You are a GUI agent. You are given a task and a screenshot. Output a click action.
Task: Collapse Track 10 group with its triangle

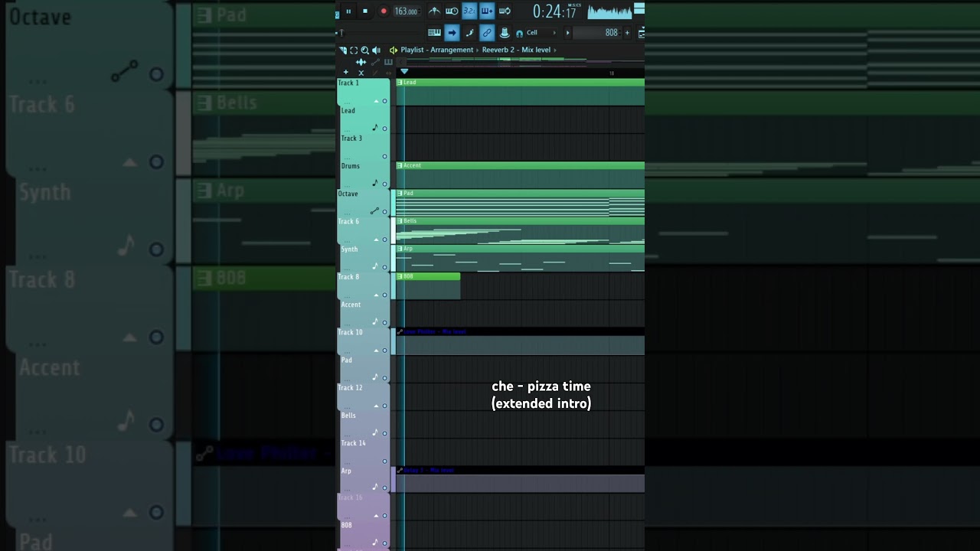[x=376, y=350]
